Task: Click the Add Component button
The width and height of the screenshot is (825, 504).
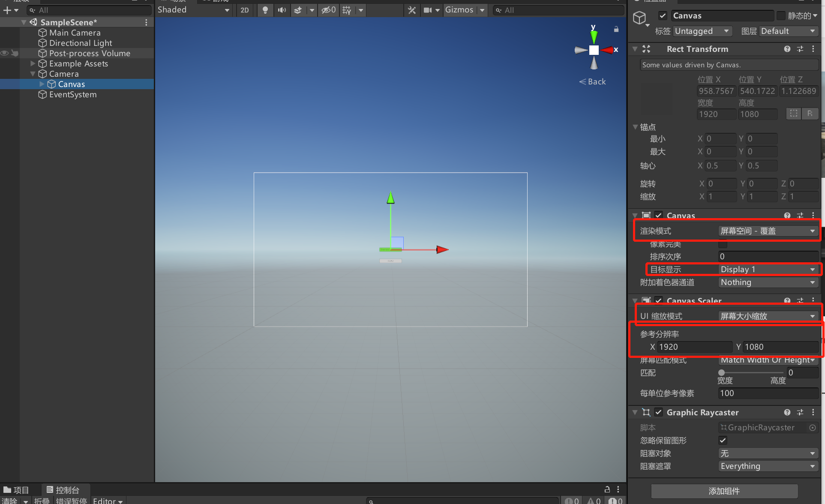Action: tap(724, 491)
